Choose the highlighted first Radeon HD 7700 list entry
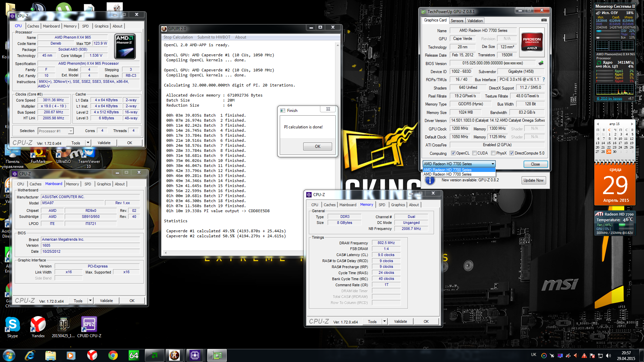 click(459, 170)
